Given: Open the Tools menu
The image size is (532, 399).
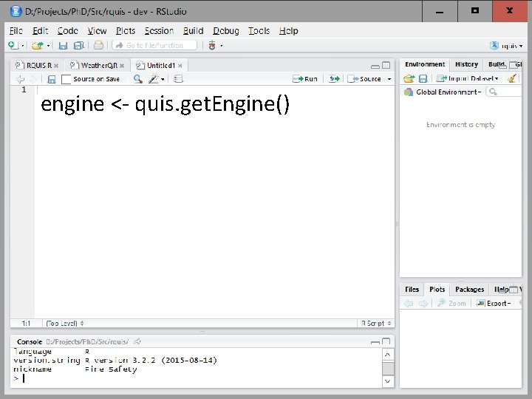Looking at the screenshot, I should pos(259,31).
